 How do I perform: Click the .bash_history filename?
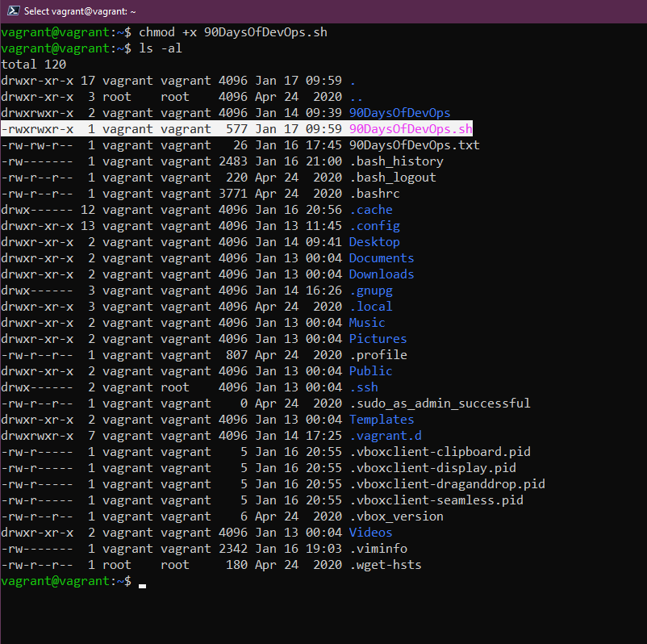point(396,161)
